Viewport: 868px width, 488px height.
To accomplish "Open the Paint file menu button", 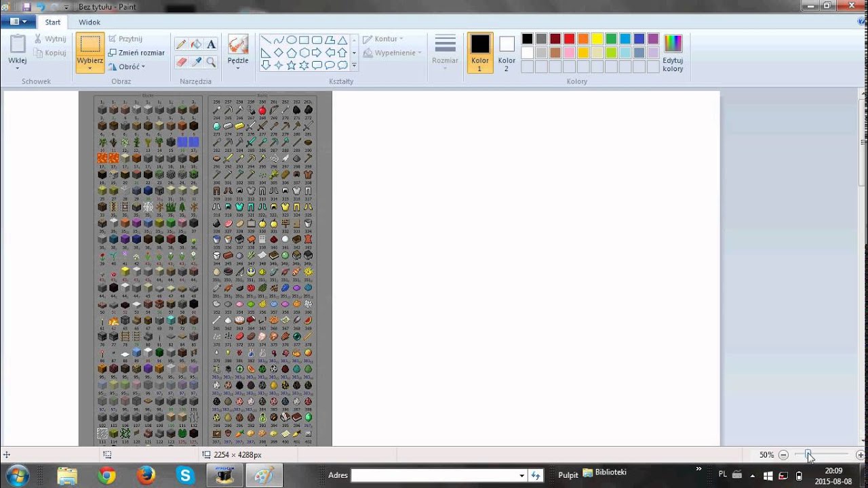I will (x=18, y=22).
